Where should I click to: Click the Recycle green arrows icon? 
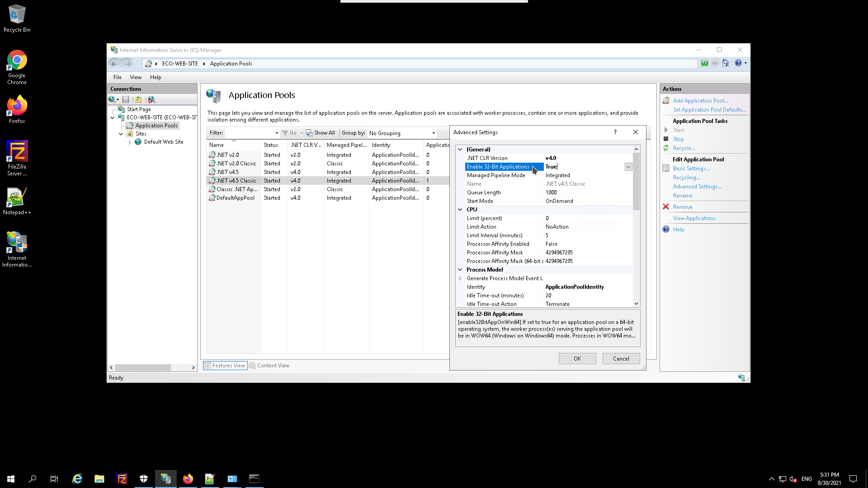tap(666, 148)
